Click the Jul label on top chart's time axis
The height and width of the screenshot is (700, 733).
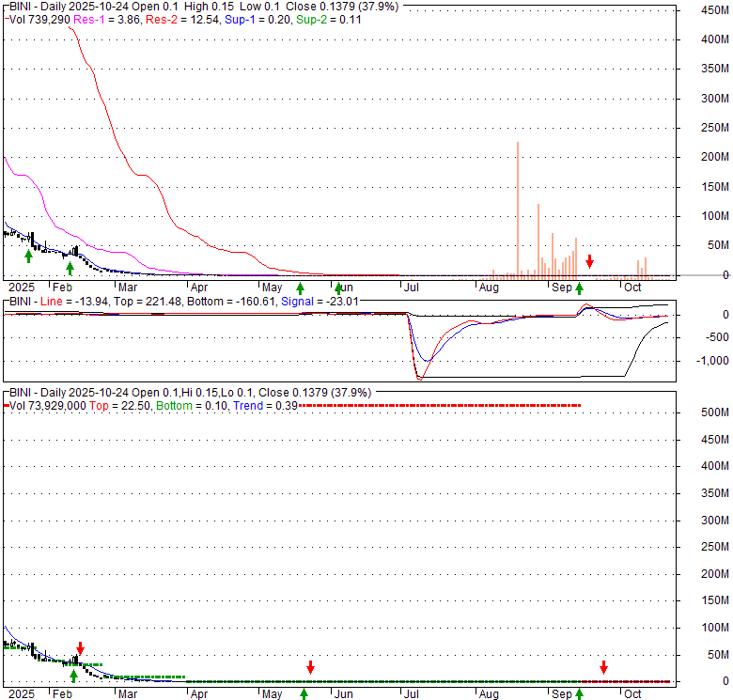coord(411,288)
